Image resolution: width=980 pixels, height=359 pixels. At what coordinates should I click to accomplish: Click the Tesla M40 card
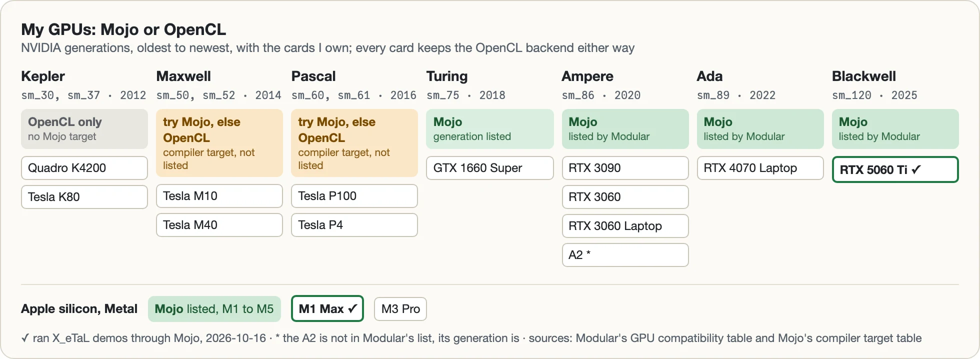[219, 225]
